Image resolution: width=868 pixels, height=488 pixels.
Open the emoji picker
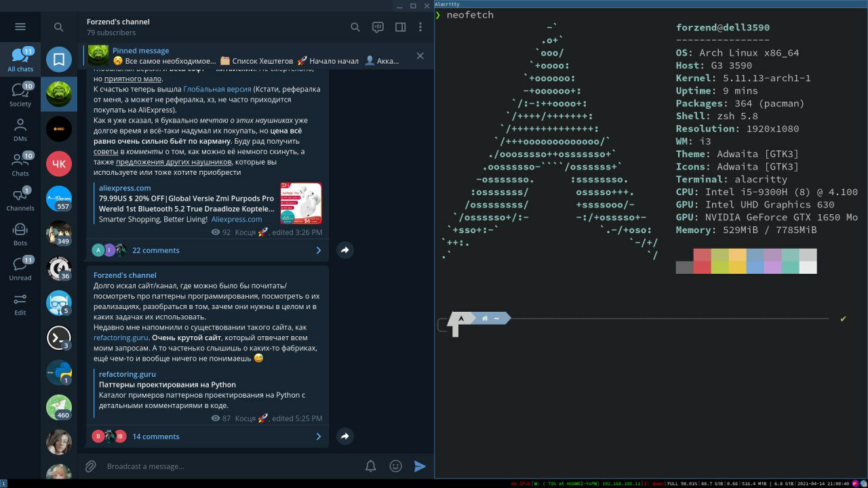pos(395,466)
